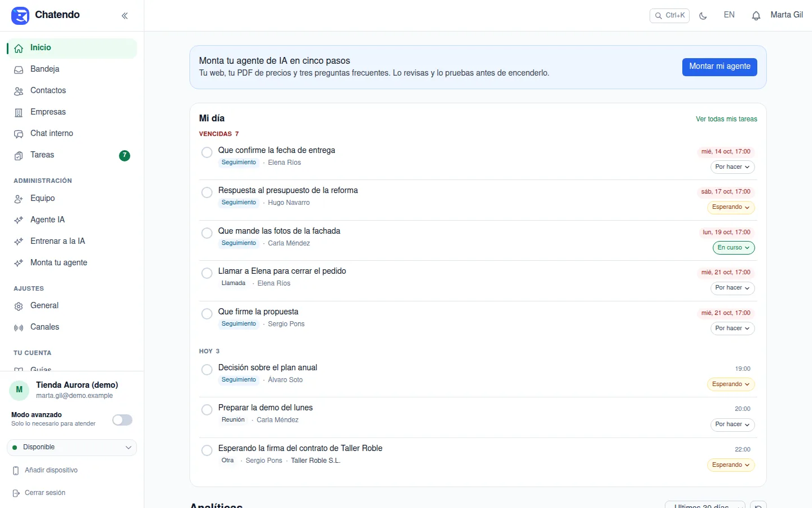Click the Empresas building icon
This screenshot has width=812, height=508.
tap(19, 113)
